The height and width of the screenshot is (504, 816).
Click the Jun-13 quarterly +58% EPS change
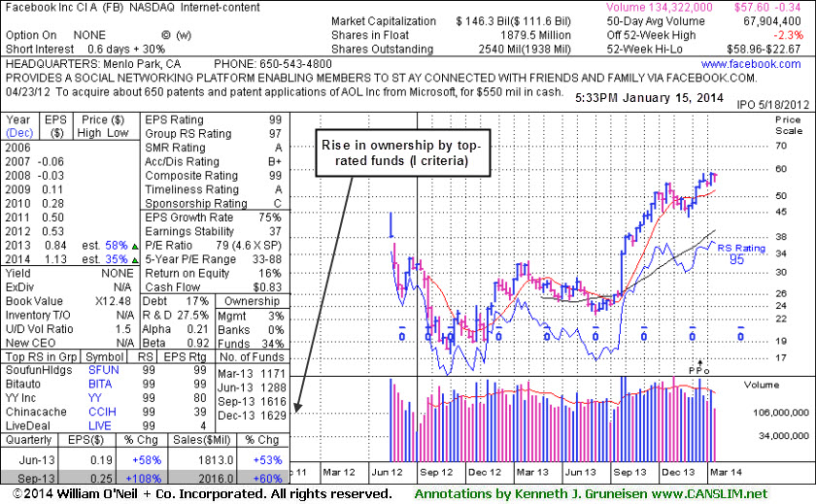click(x=147, y=460)
